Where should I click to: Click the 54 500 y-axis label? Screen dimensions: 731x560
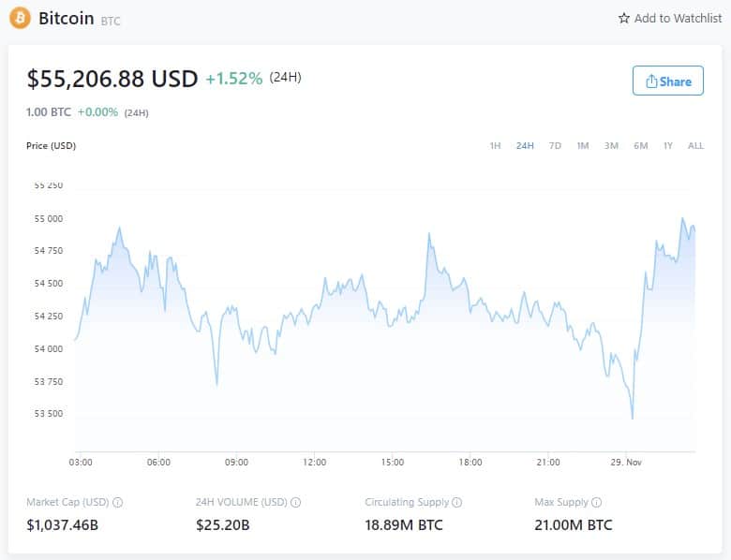coord(49,284)
